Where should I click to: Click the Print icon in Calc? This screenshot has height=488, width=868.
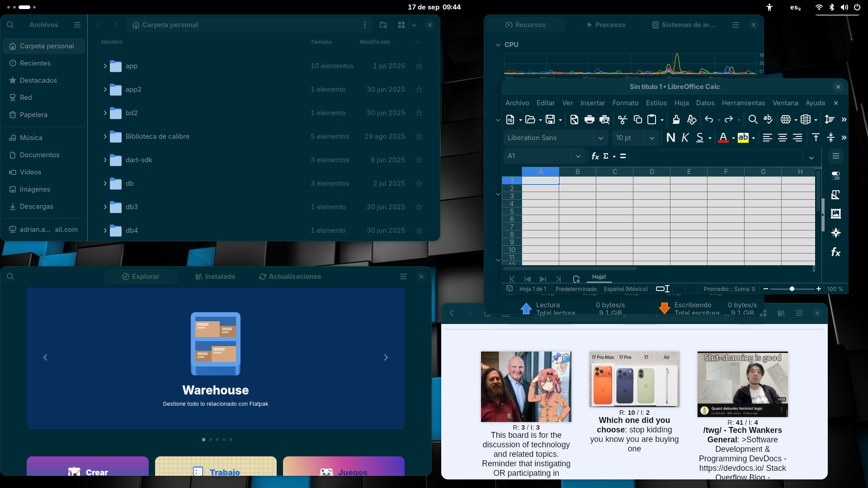tap(590, 120)
